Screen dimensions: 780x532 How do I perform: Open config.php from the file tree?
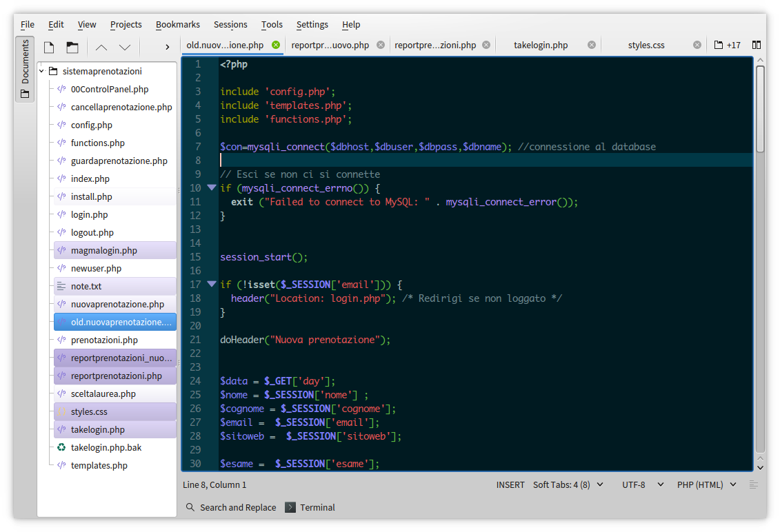click(x=115, y=125)
